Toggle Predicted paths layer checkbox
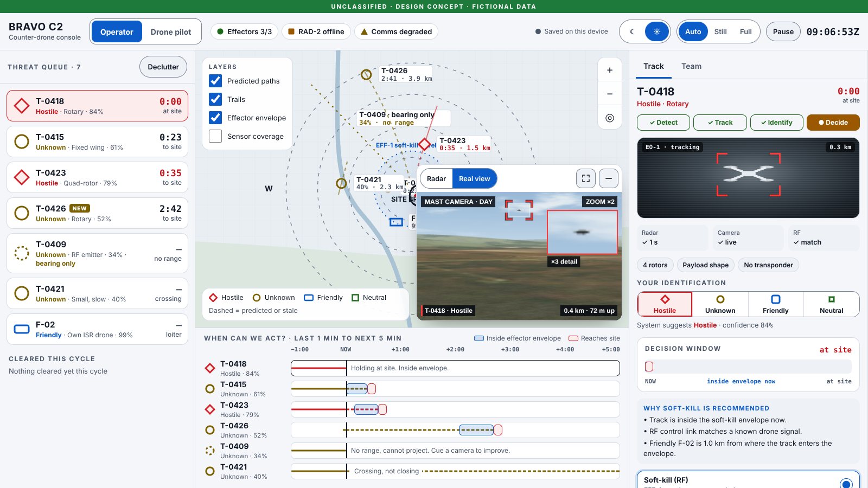Screen dimensions: 868x488 pos(215,81)
